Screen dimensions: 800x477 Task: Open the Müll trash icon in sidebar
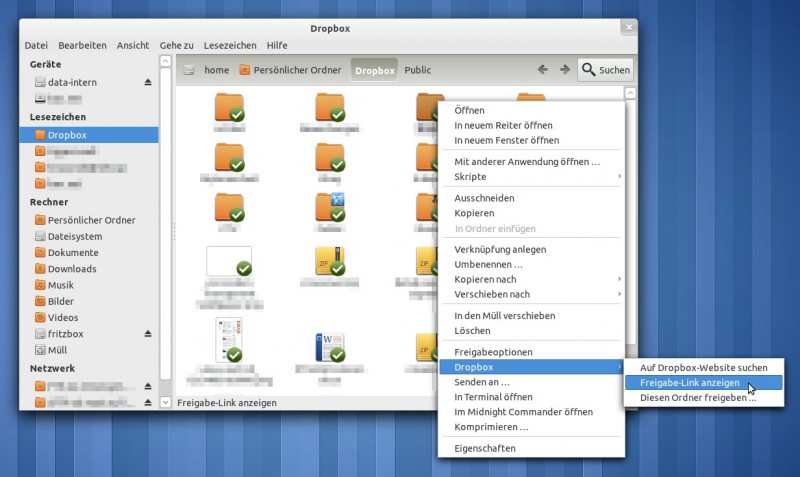[40, 350]
